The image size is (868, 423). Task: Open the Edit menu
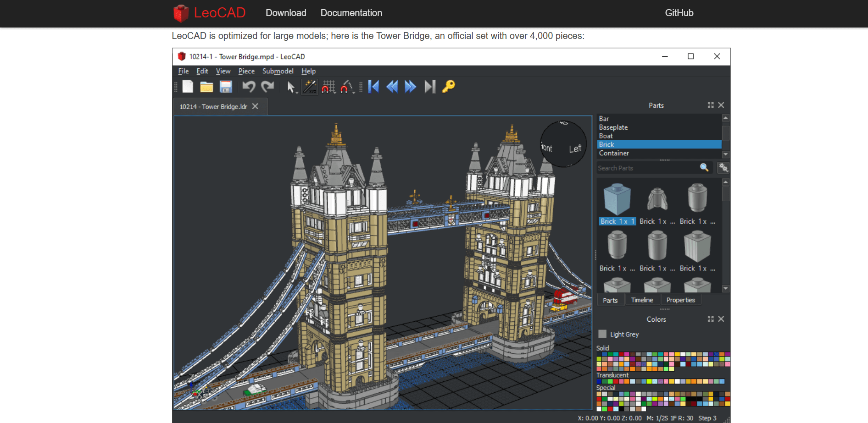pos(202,71)
